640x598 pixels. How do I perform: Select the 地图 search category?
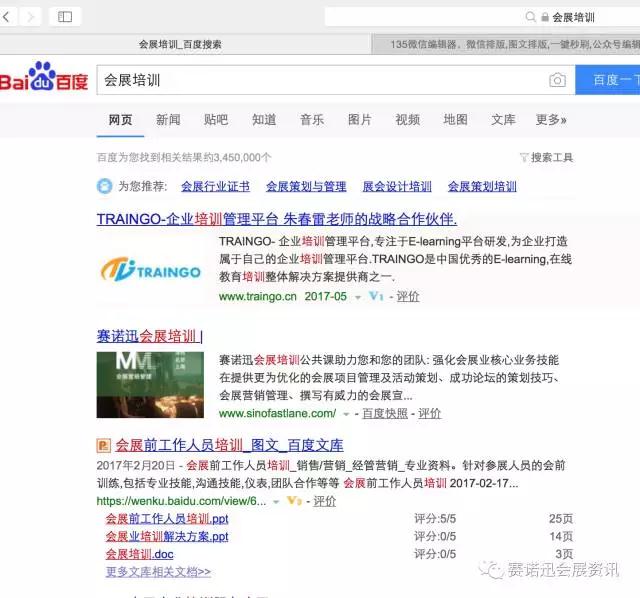click(x=455, y=120)
